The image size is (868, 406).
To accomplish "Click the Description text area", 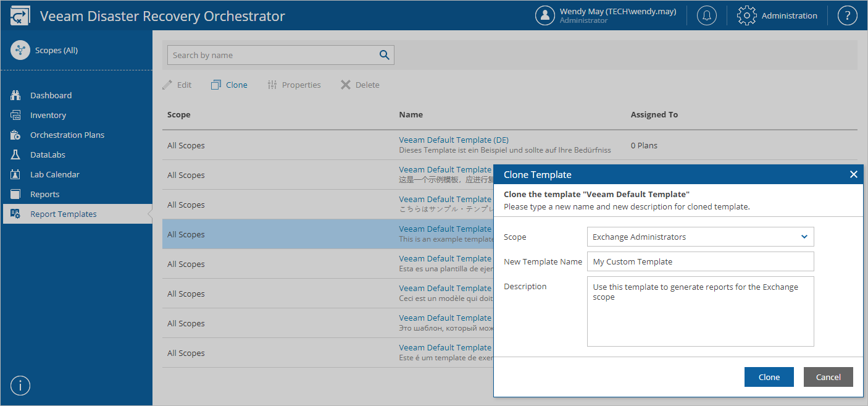I will point(701,311).
